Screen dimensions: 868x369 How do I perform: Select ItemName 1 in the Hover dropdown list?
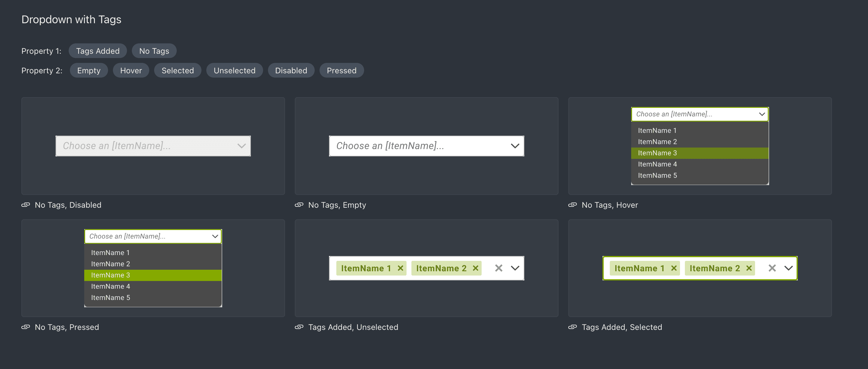[700, 130]
